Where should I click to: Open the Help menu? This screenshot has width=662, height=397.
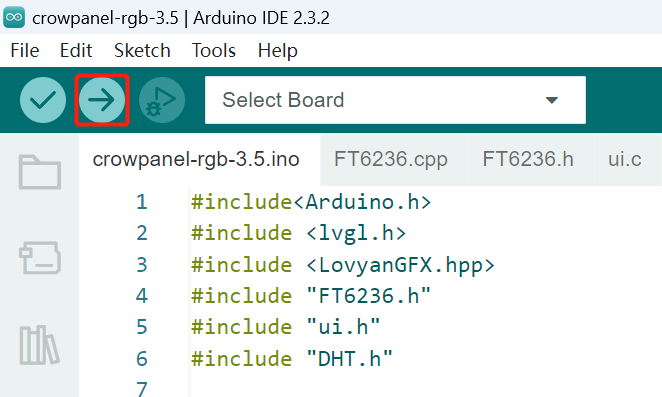pos(278,51)
